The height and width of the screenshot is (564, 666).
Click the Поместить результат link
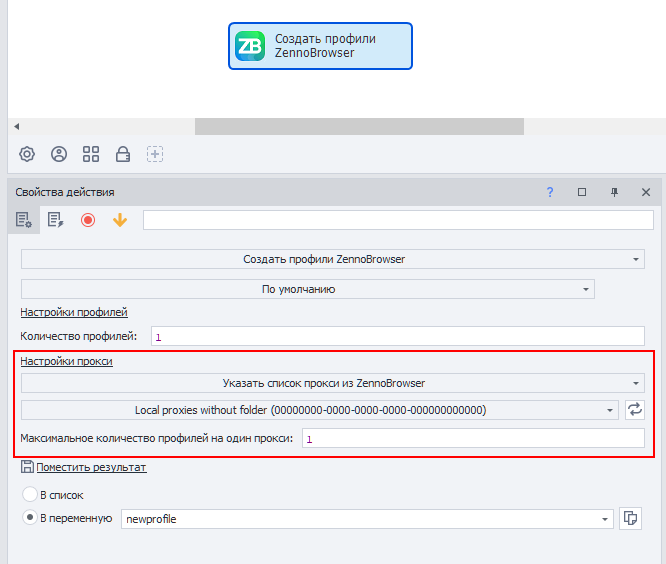click(91, 467)
